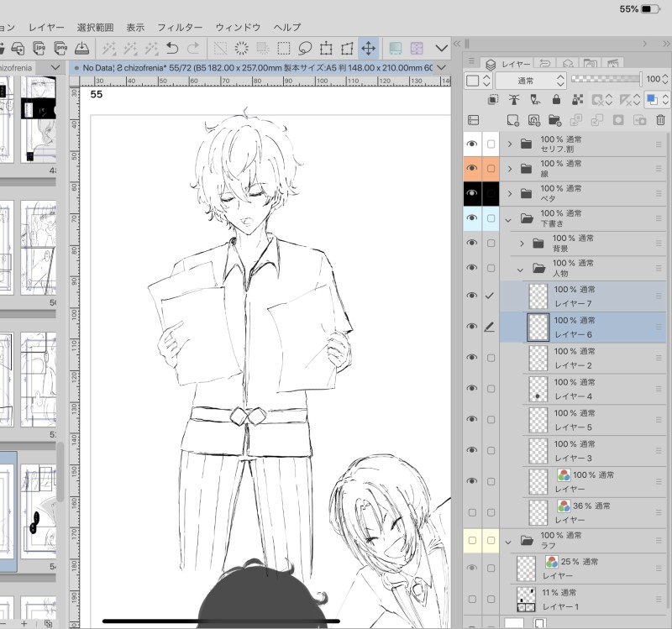Hide the 線 folder
The height and width of the screenshot is (629, 672).
(x=472, y=169)
